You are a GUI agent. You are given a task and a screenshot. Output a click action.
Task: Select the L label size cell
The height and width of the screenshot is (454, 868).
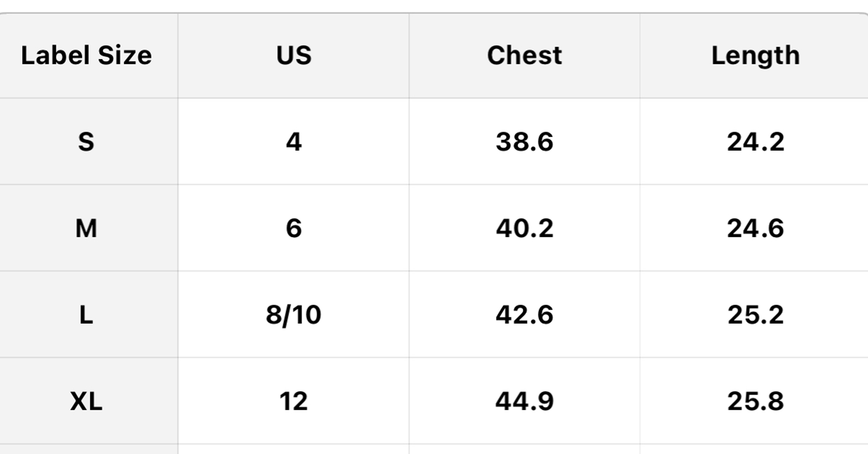click(86, 314)
